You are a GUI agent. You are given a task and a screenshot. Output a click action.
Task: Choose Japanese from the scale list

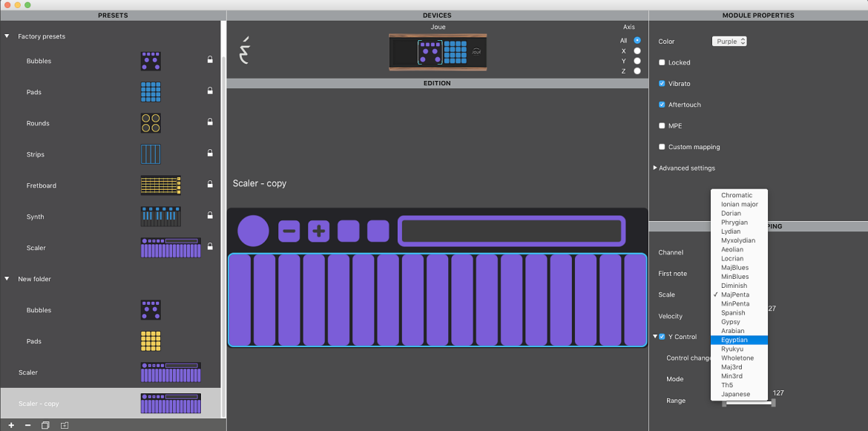point(739,394)
